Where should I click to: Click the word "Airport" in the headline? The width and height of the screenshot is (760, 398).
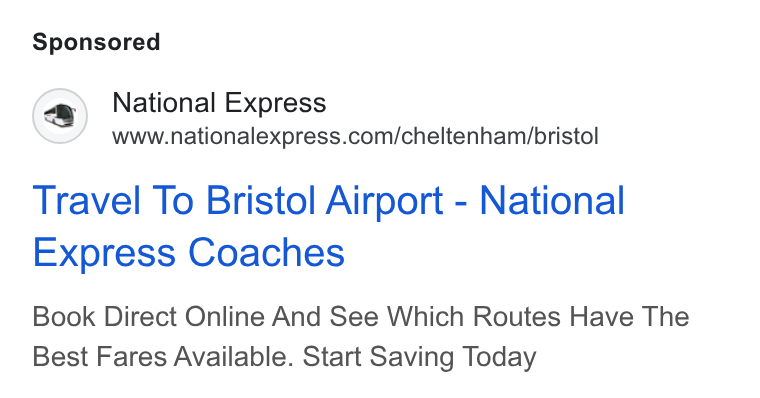pyautogui.click(x=384, y=201)
